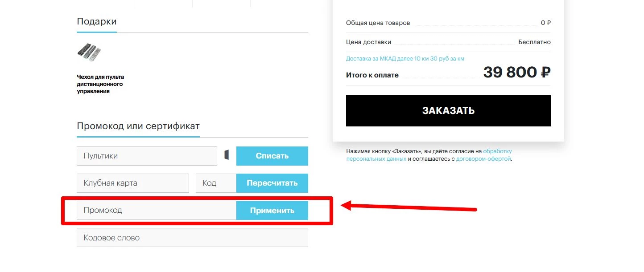Select the Промокод или сертификат heading

pos(138,126)
